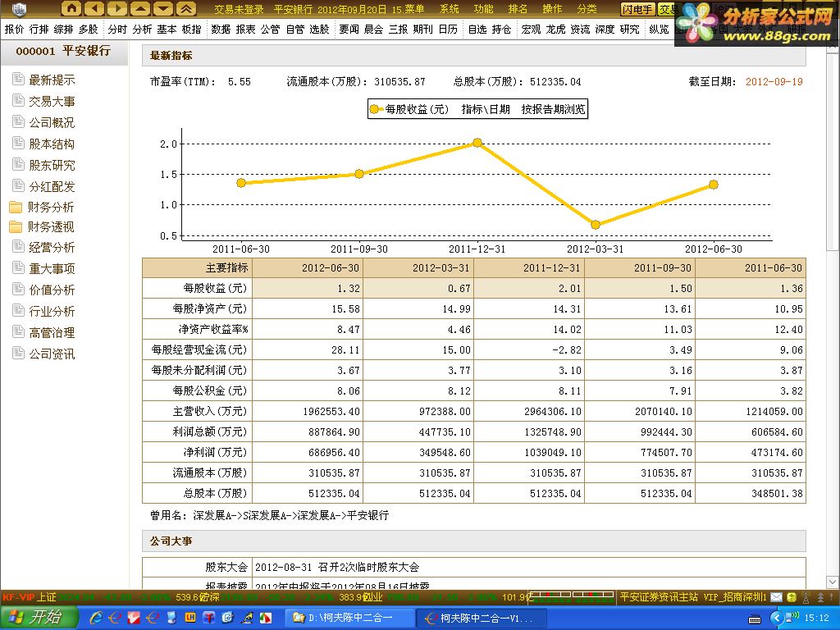Viewport: 840px width, 630px height.
Task: Click 按报告期浏览 in chart legend
Action: coord(553,109)
